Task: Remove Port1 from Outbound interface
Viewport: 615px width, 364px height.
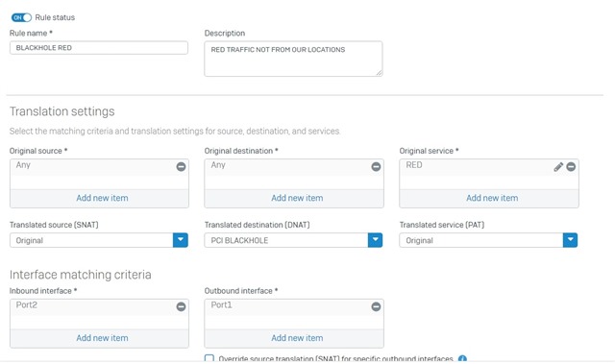Action: click(376, 306)
